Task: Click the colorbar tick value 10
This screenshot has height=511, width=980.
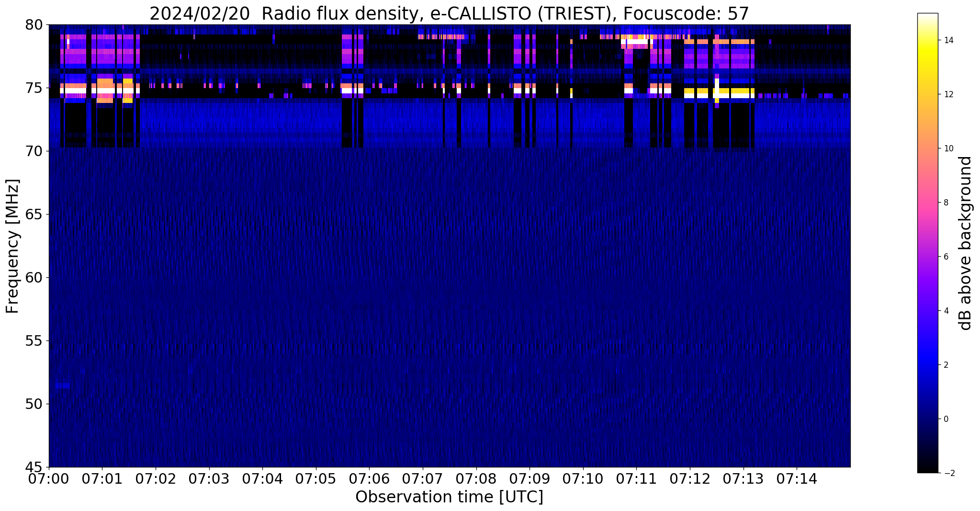Action: [947, 148]
